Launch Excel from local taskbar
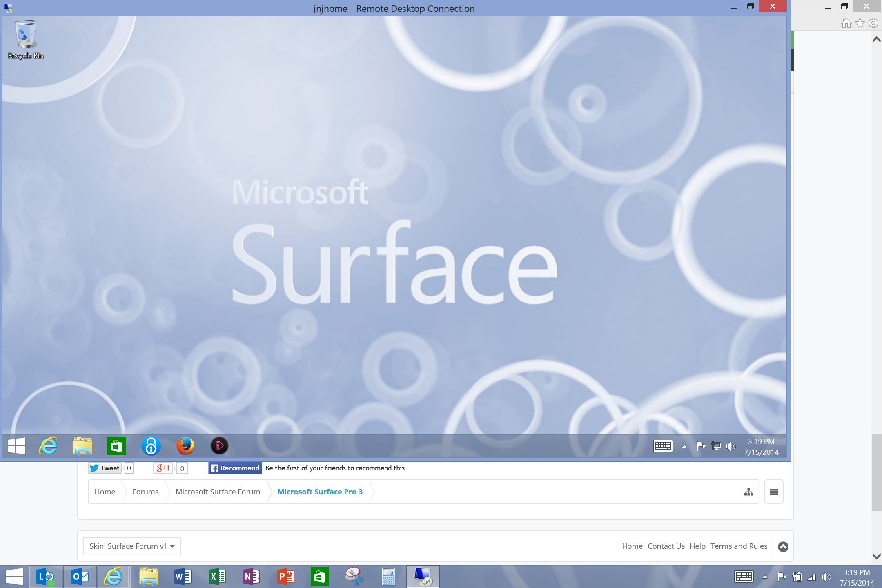The height and width of the screenshot is (588, 882). pos(217,577)
